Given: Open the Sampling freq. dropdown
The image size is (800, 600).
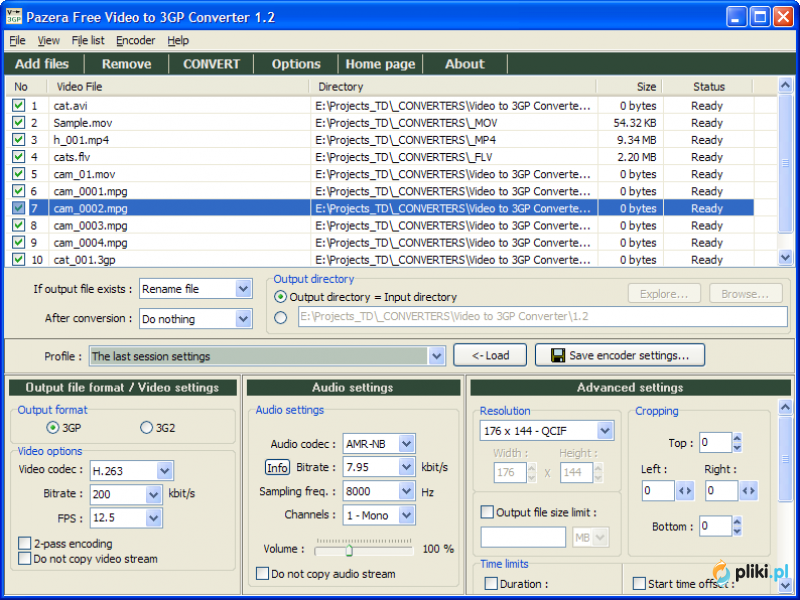Looking at the screenshot, I should (x=406, y=491).
